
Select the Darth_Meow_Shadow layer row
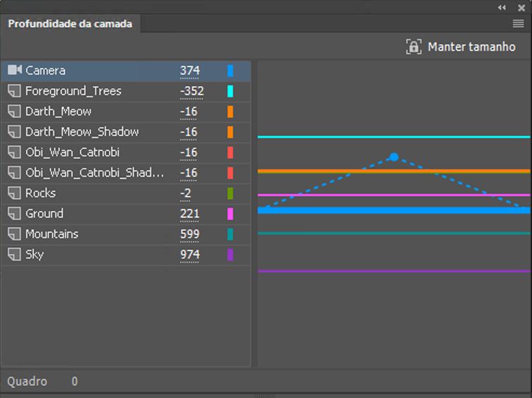[x=82, y=132]
